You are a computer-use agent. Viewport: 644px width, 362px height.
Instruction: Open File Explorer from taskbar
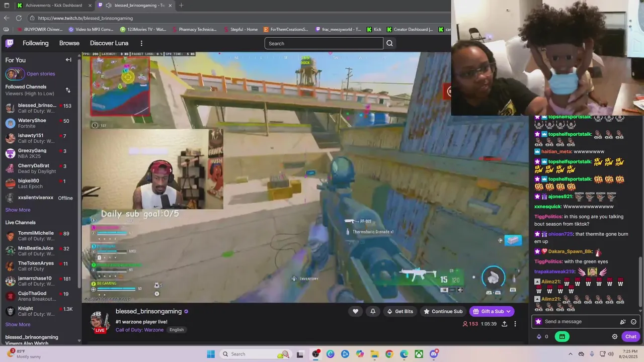374,354
